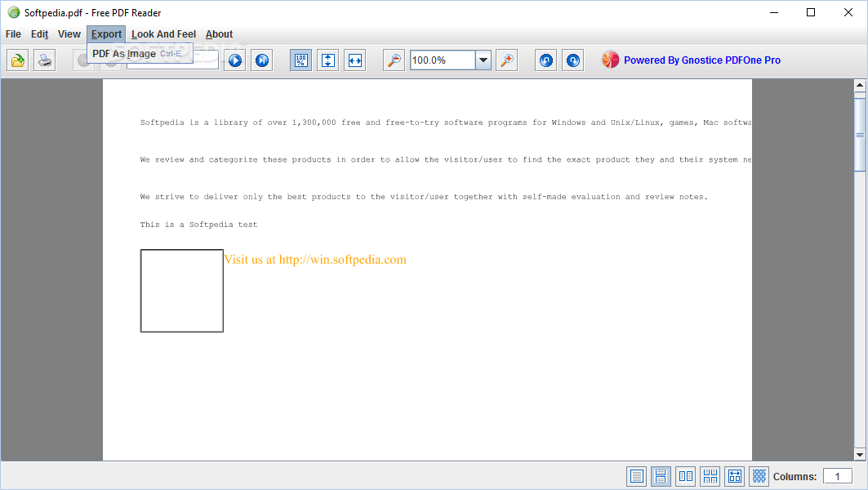Rotate the page counter-clockwise
The image size is (868, 490).
point(545,60)
